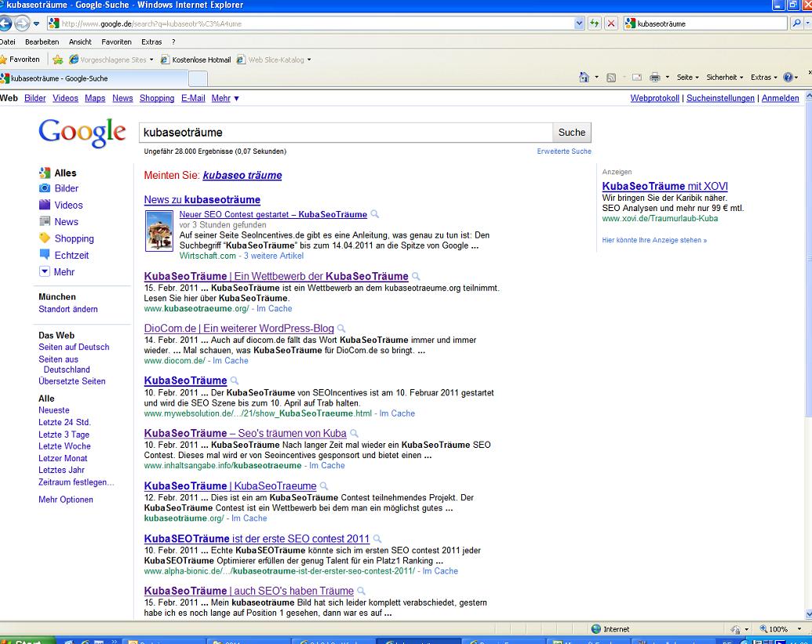The width and height of the screenshot is (812, 644).
Task: Stop loading with the red X icon
Action: point(611,24)
